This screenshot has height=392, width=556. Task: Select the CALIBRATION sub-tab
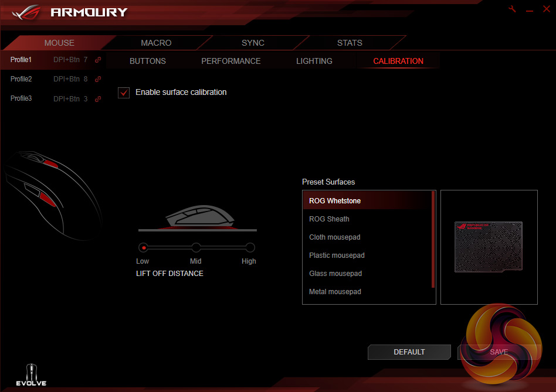pos(398,61)
